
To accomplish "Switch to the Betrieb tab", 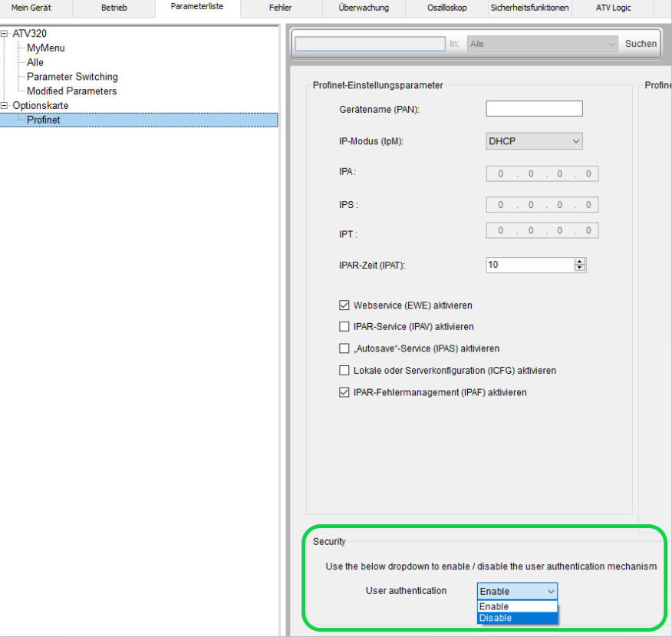I will tap(114, 8).
